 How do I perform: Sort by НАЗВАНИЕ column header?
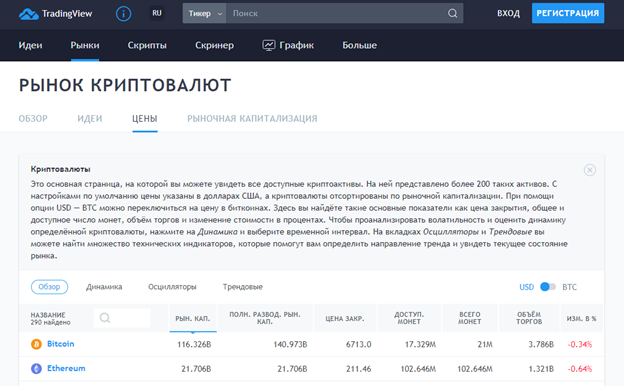click(x=48, y=314)
